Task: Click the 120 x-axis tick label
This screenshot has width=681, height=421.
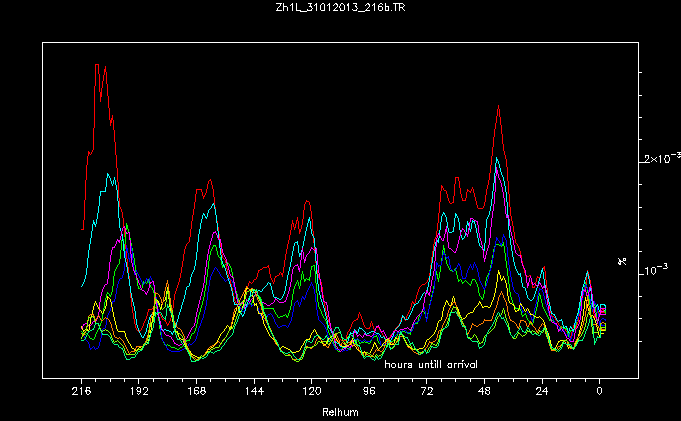Action: (312, 395)
